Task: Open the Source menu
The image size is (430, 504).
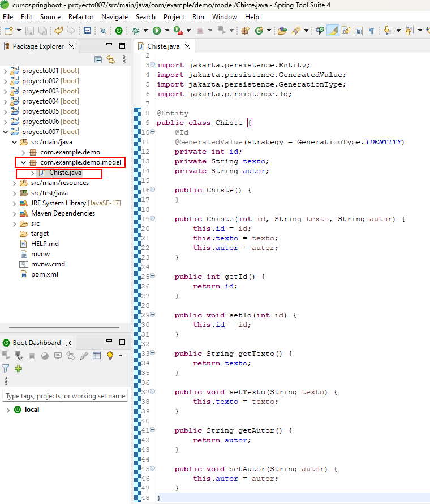Action: point(50,17)
